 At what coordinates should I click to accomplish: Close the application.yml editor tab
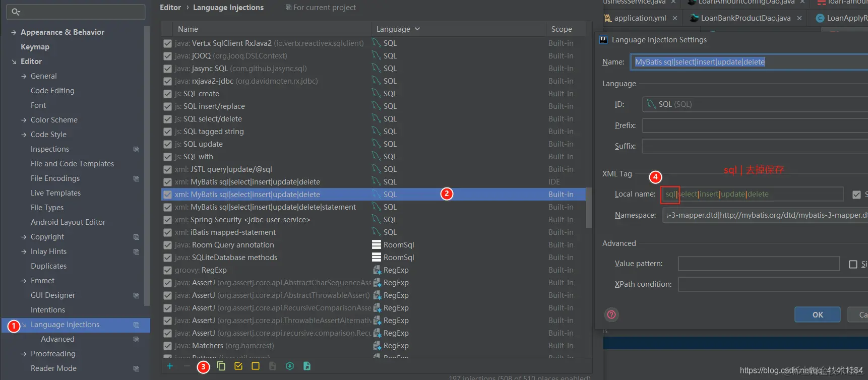click(675, 18)
